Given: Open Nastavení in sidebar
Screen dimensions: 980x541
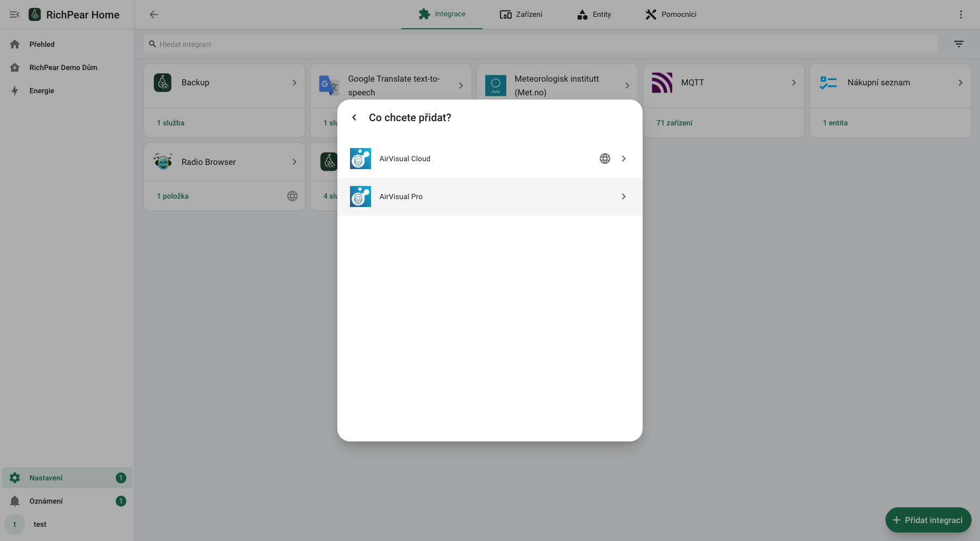Looking at the screenshot, I should tap(67, 478).
